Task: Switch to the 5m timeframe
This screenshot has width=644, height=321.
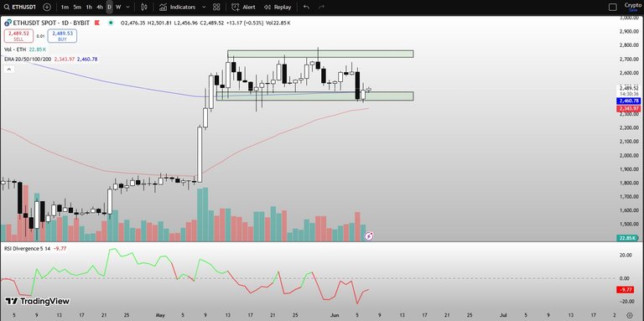Action: coord(77,7)
